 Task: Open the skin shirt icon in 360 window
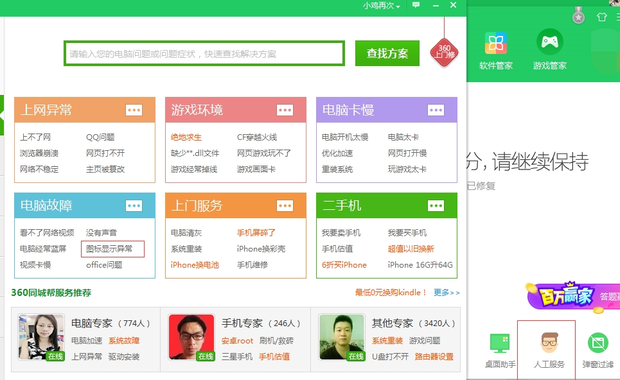click(602, 17)
